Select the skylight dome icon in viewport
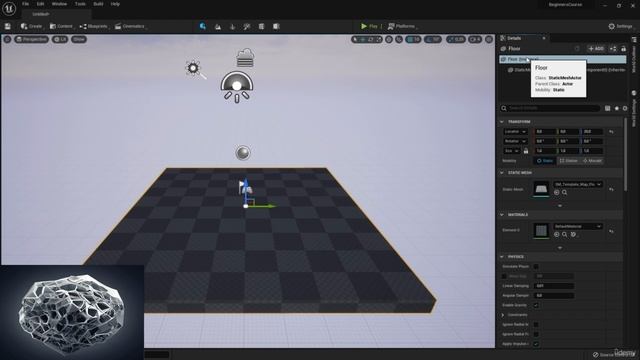 [237, 87]
